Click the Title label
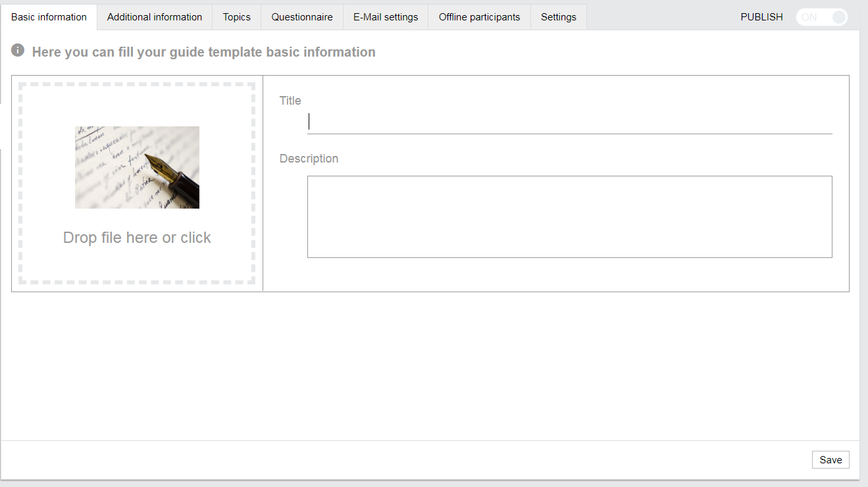 click(290, 101)
